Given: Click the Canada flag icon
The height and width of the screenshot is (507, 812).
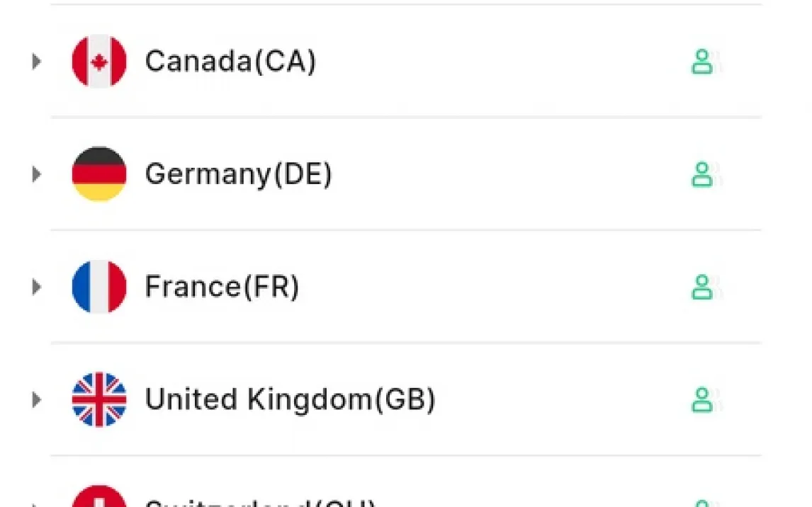Looking at the screenshot, I should [99, 62].
